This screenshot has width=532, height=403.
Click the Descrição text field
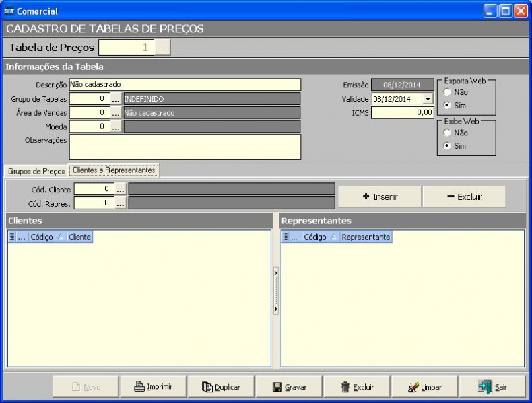click(185, 85)
